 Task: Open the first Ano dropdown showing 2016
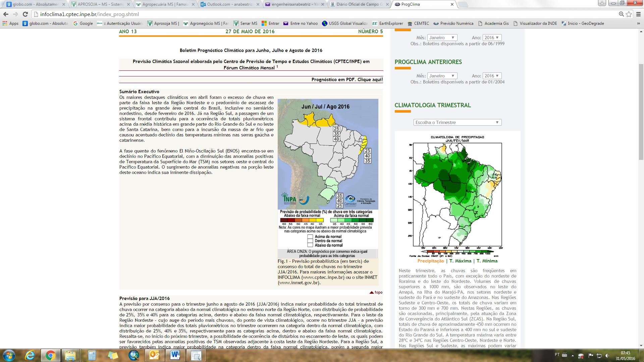click(492, 38)
